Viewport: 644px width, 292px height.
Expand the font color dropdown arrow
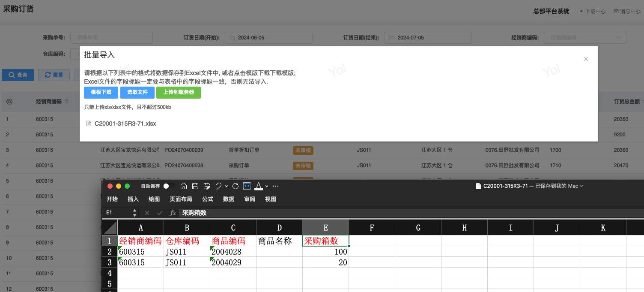coord(267,187)
